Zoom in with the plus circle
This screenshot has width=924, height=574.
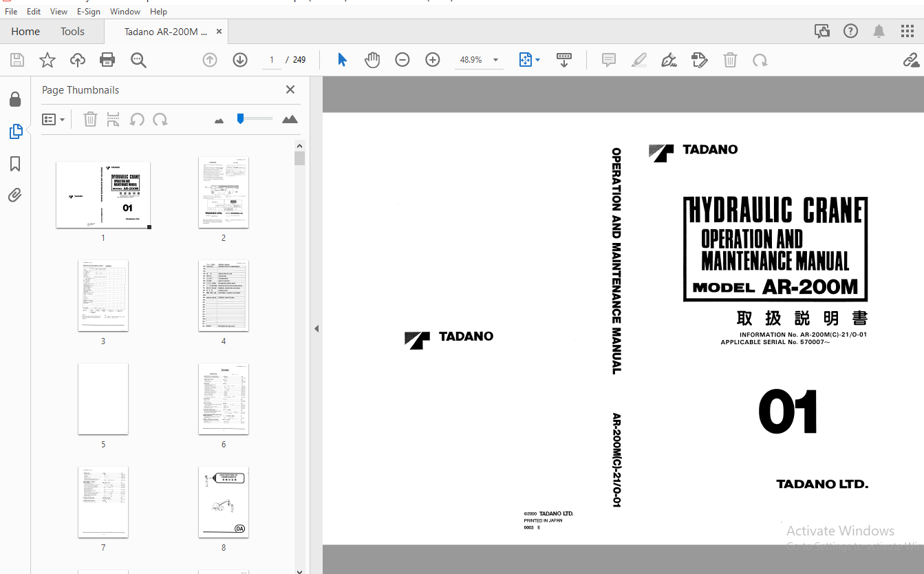tap(433, 60)
